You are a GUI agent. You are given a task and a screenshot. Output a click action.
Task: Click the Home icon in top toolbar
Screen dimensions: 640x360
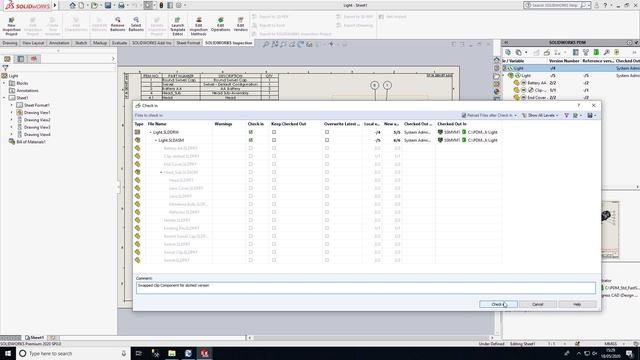(x=72, y=5)
